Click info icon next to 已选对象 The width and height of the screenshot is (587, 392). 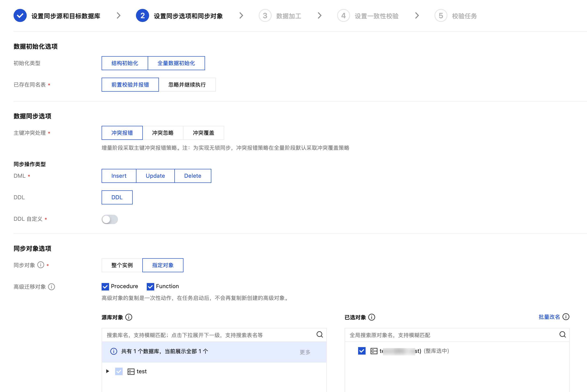click(x=372, y=317)
